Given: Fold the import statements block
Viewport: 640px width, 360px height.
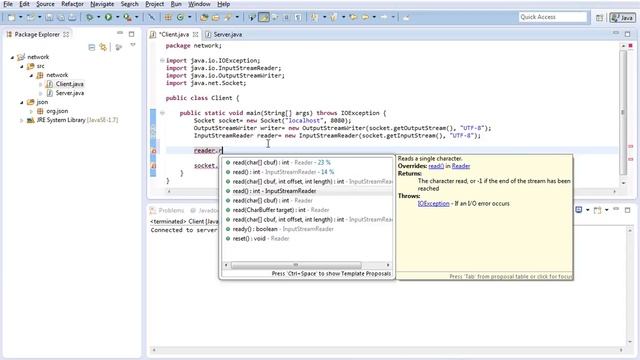Looking at the screenshot, I should [162, 60].
